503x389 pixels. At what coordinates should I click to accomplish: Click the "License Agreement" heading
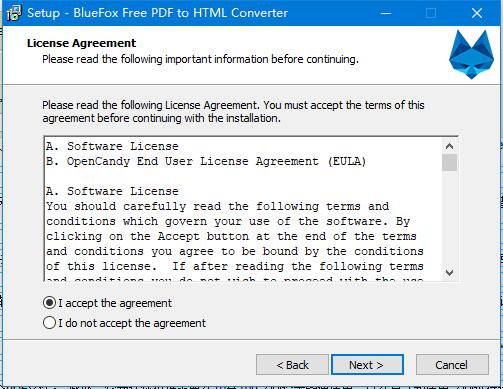[x=81, y=43]
